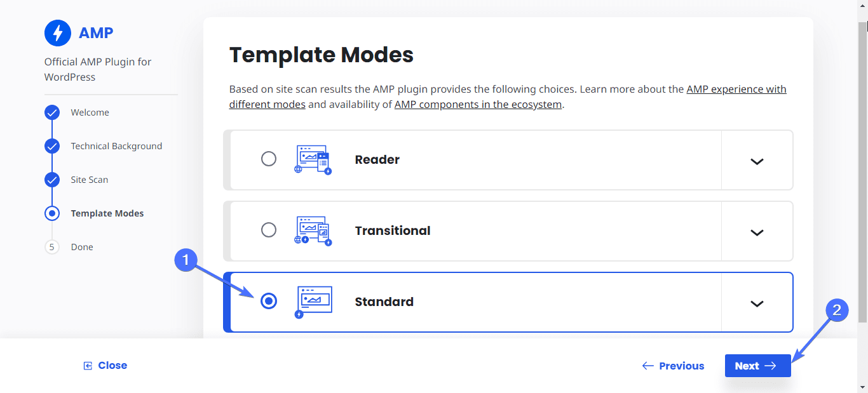The image size is (868, 393).
Task: Click the Welcome step checkmark icon
Action: [52, 112]
